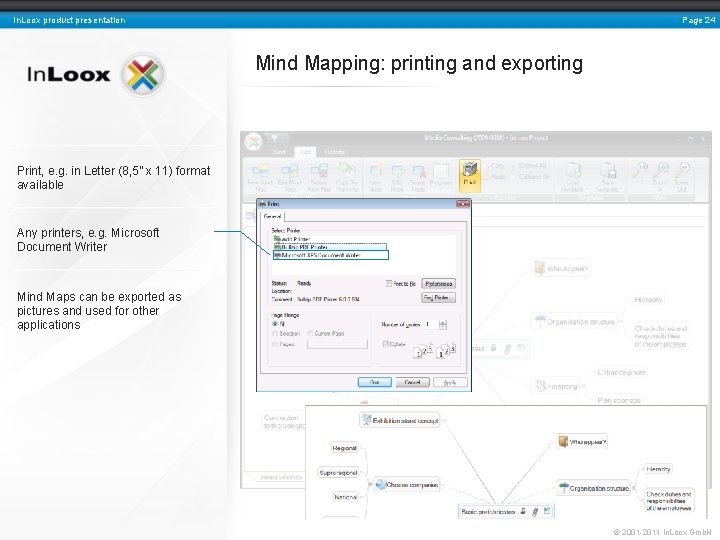The width and height of the screenshot is (720, 540).
Task: Click the Regional node in exported map
Action: click(x=344, y=448)
